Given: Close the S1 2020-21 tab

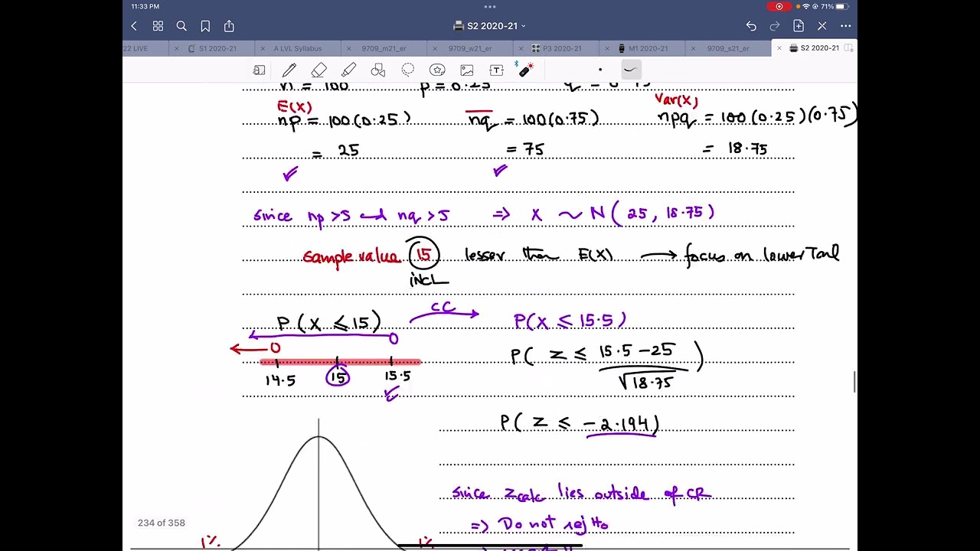Looking at the screenshot, I should tap(177, 48).
